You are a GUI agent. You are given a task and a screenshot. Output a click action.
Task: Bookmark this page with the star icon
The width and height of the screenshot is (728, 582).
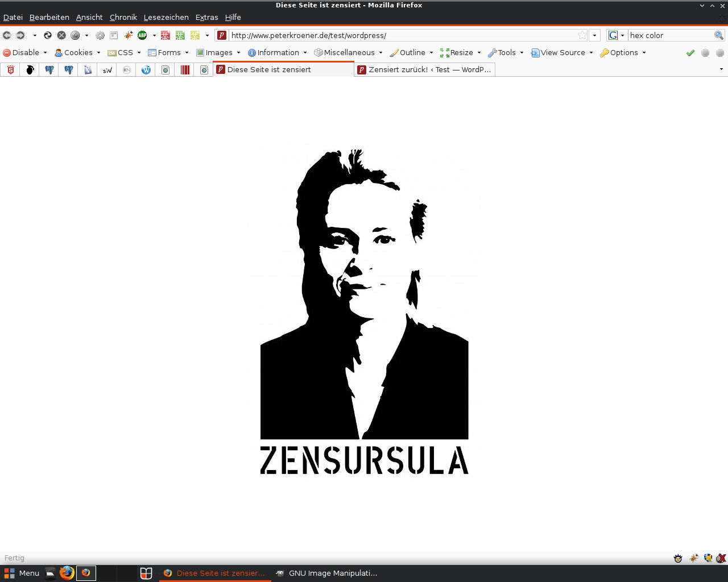582,35
